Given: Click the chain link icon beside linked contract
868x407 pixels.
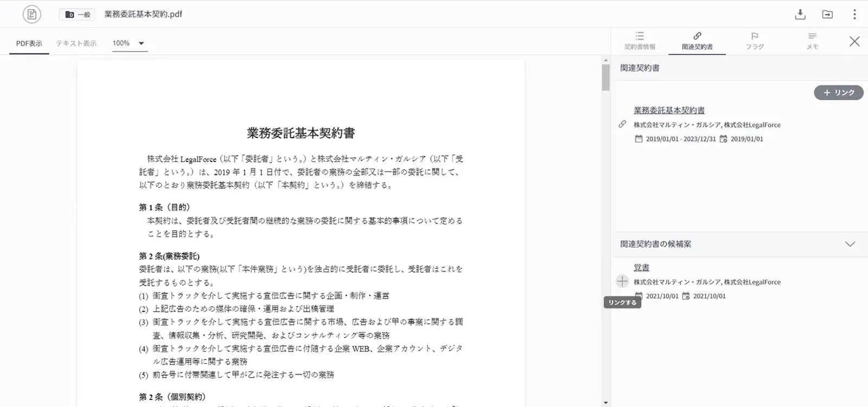Looking at the screenshot, I should 622,124.
